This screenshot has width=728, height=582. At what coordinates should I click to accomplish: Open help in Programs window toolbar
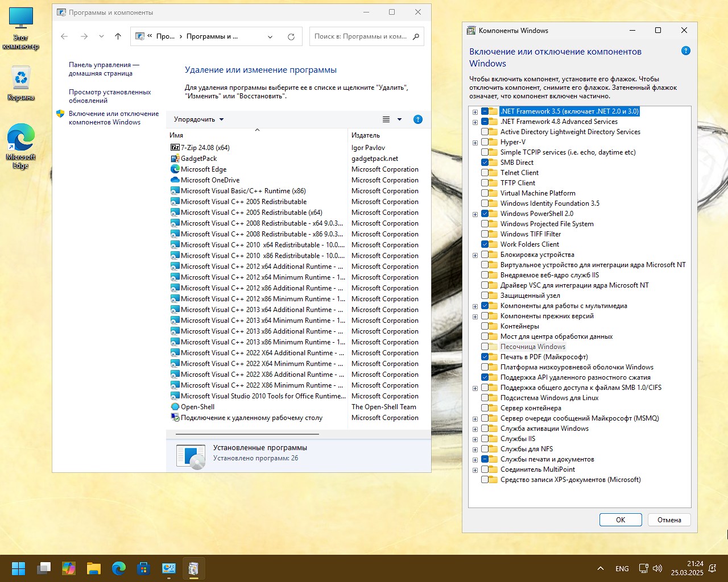pos(418,119)
